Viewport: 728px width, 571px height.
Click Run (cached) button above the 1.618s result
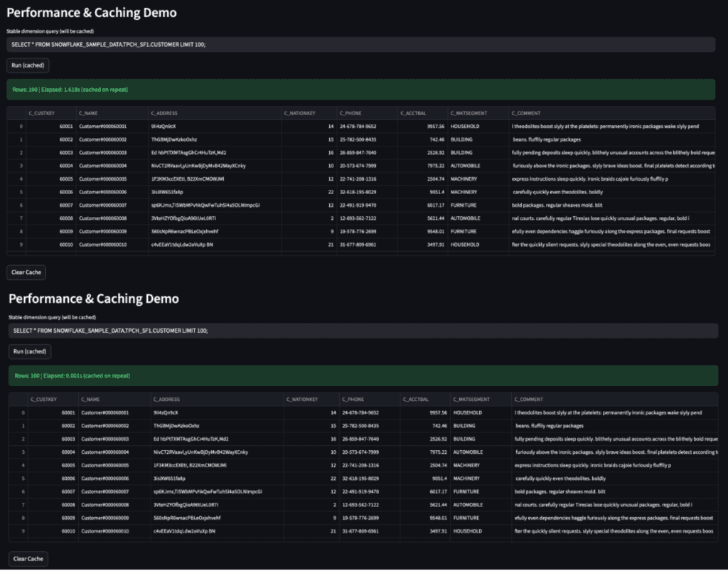click(x=28, y=65)
